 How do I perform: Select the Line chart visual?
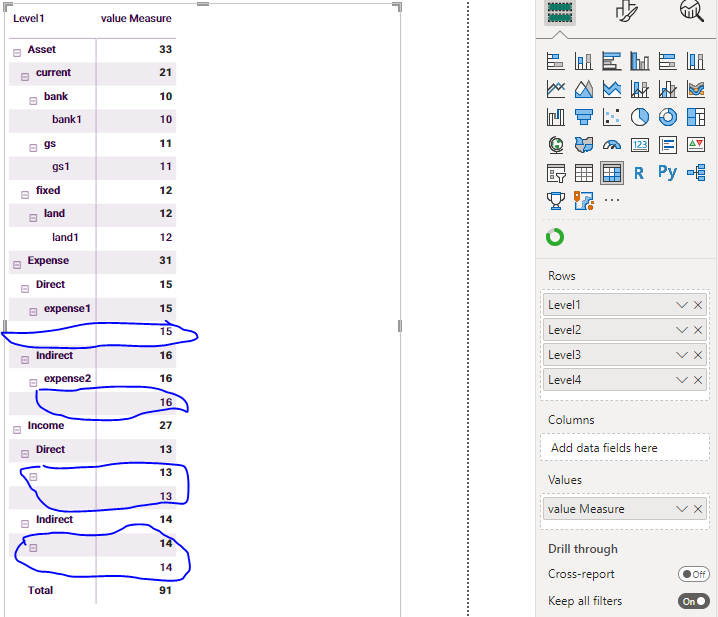point(555,89)
